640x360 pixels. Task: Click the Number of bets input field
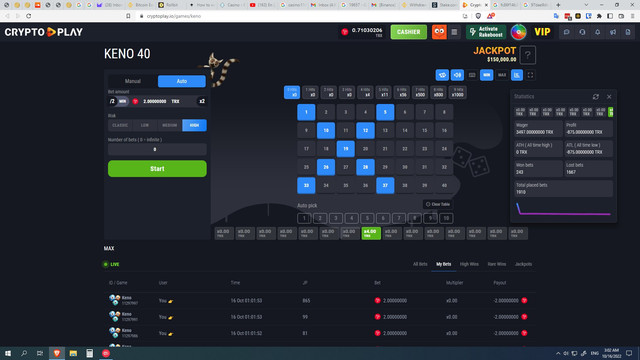[x=157, y=149]
